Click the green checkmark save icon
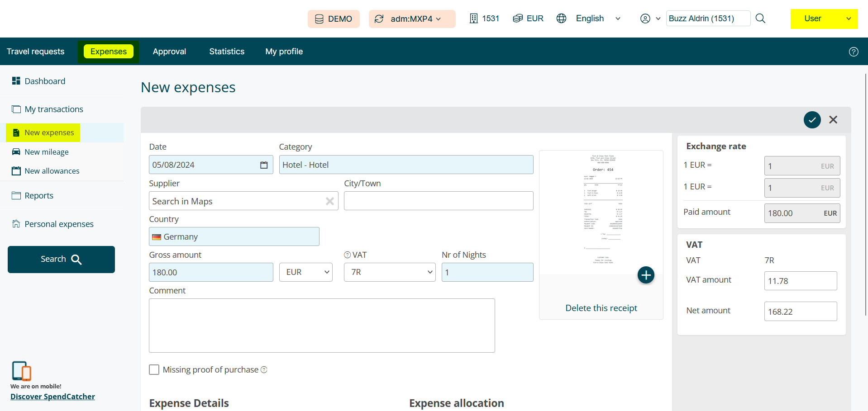Image resolution: width=868 pixels, height=411 pixels. tap(812, 120)
